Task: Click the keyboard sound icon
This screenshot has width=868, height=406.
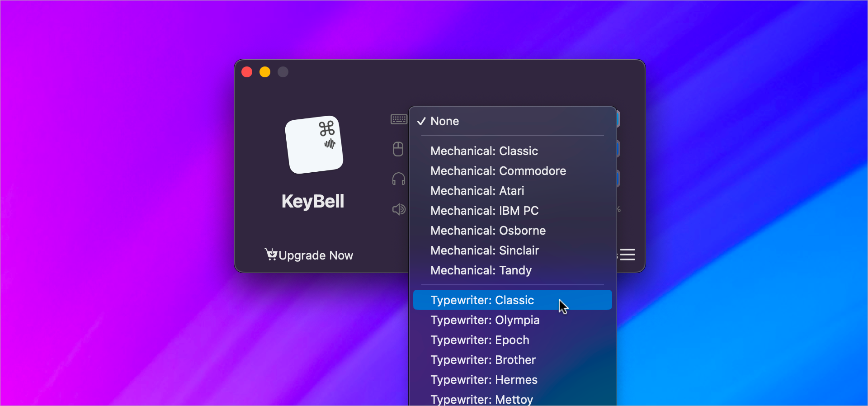Action: pyautogui.click(x=399, y=119)
